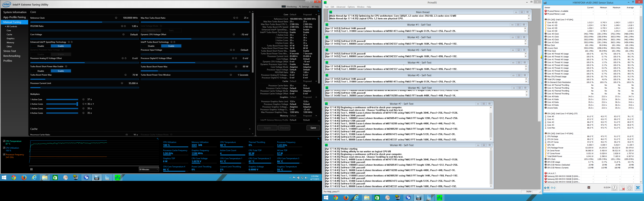Enable Enhanced Intel SpeedStep Technology
The image size is (644, 201).
(61, 46)
